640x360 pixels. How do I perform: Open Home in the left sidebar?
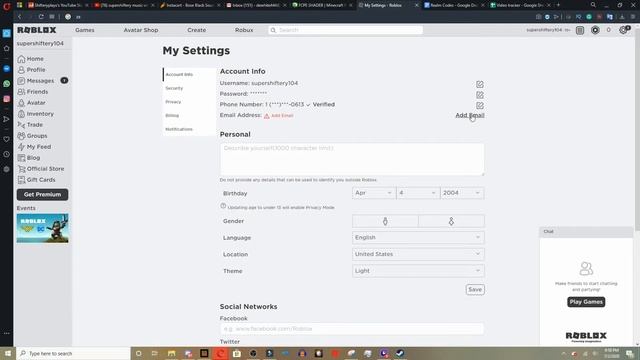coord(31,59)
